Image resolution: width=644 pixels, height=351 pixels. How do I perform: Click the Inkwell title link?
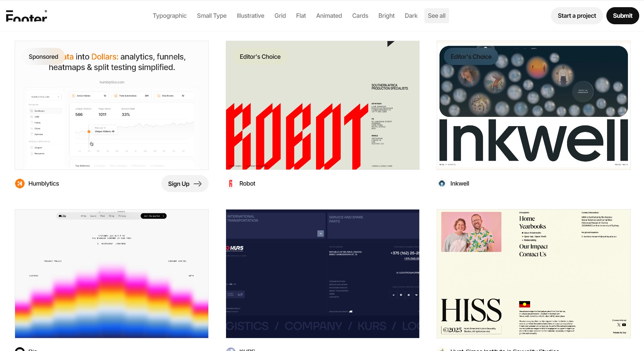(x=460, y=184)
